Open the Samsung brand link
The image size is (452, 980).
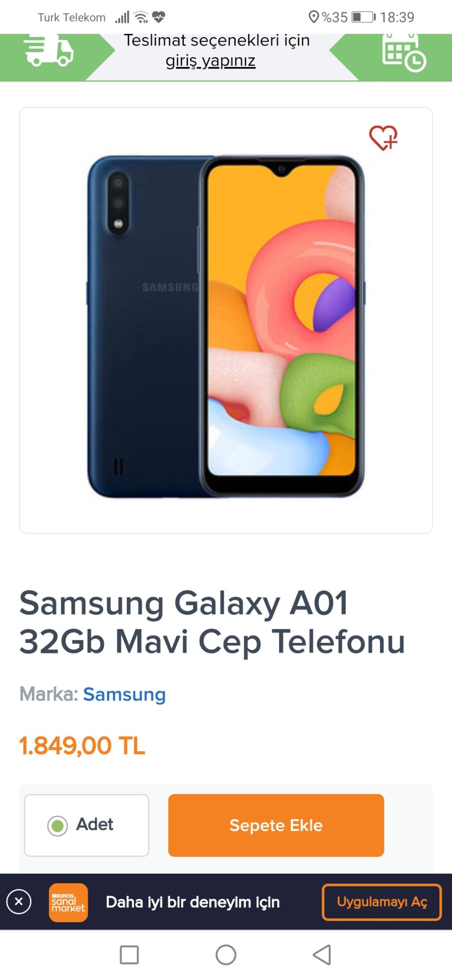pyautogui.click(x=124, y=694)
